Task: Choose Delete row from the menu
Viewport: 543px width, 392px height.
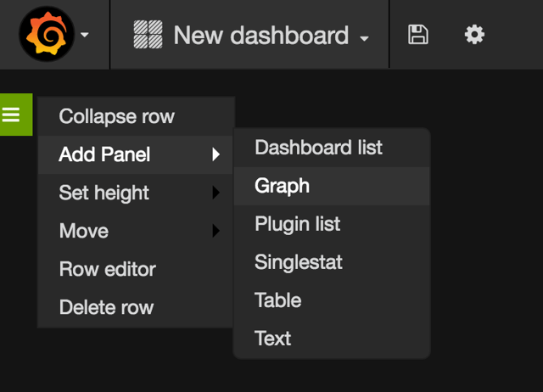Action: click(135, 307)
